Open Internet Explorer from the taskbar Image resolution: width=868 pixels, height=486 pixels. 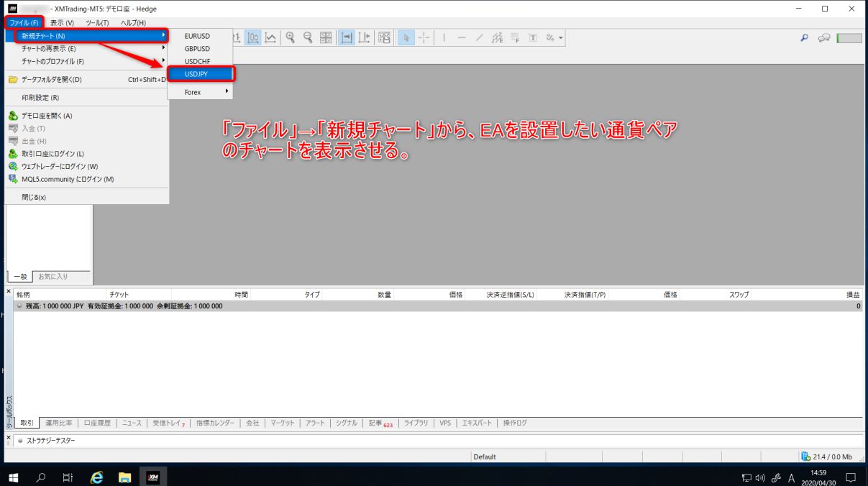pos(96,477)
